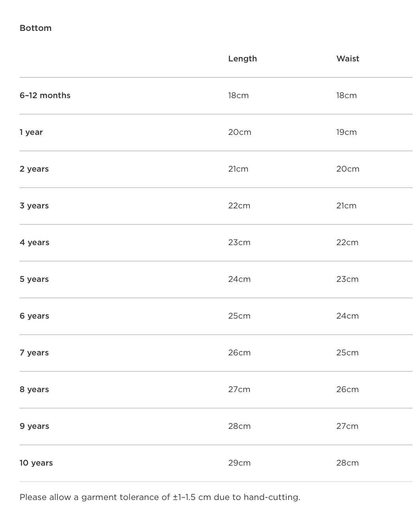Select the 1 year row label
420x509 pixels.
[31, 132]
